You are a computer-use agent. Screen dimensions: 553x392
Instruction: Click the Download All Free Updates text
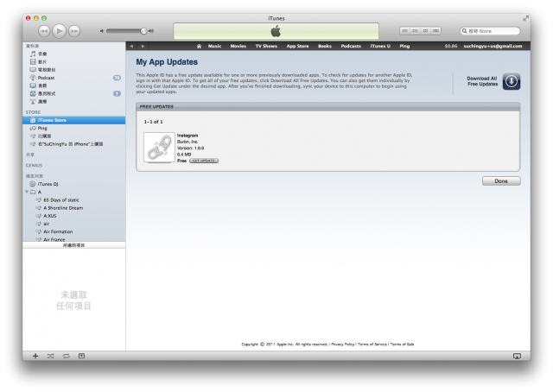[482, 81]
